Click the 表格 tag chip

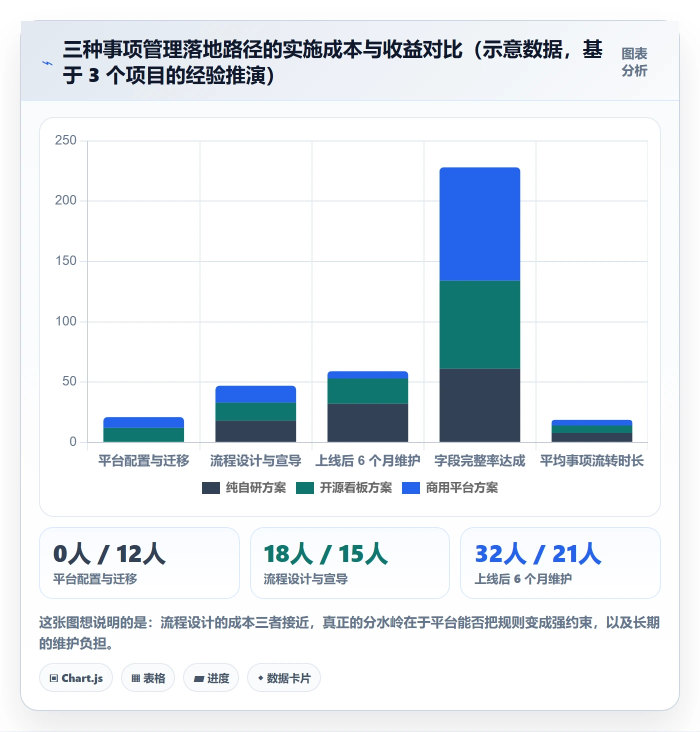(148, 678)
